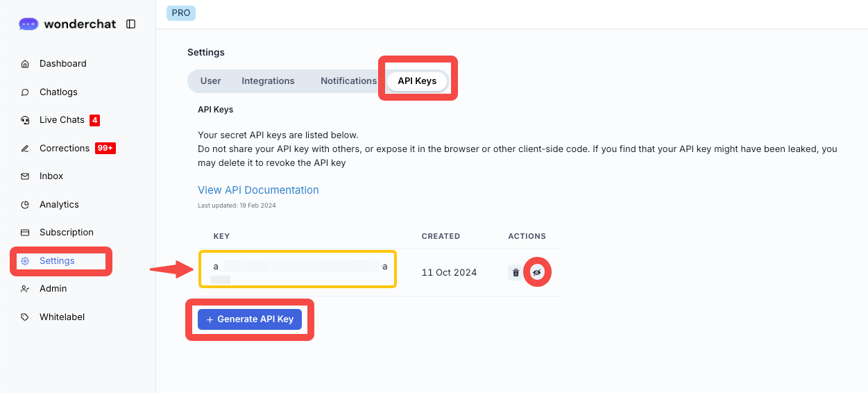
Task: Select the Notifications tab
Action: click(348, 81)
